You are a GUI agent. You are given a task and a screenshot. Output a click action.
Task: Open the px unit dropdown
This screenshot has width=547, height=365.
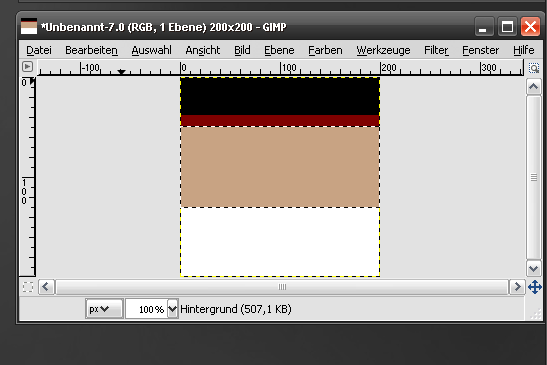click(104, 309)
